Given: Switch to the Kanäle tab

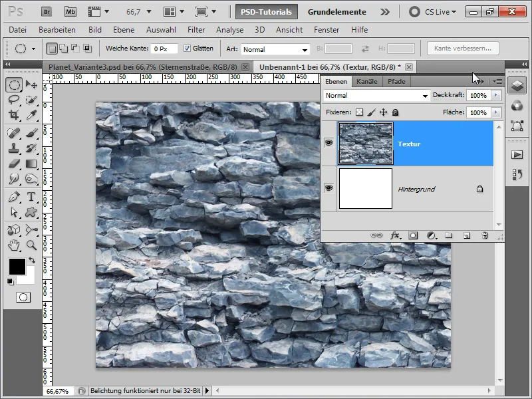Looking at the screenshot, I should [x=367, y=81].
